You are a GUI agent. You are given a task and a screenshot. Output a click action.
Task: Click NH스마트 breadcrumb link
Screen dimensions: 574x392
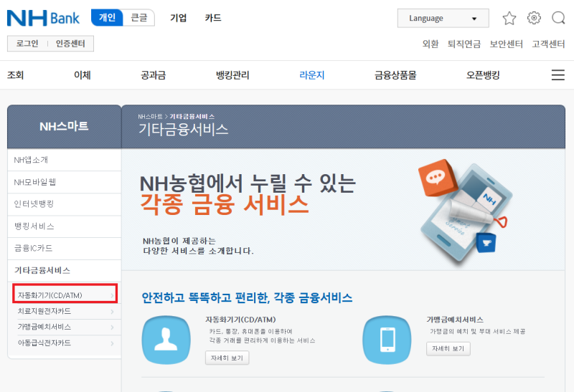(x=150, y=117)
